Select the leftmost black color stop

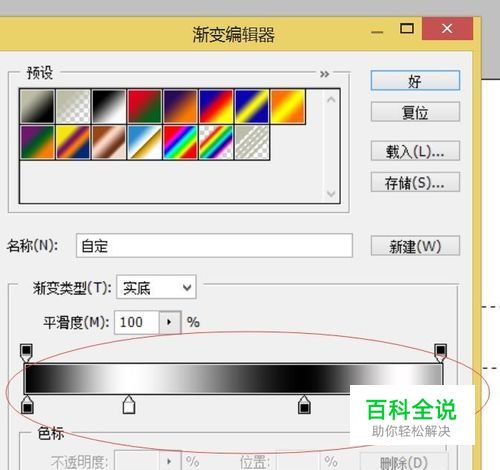point(27,405)
